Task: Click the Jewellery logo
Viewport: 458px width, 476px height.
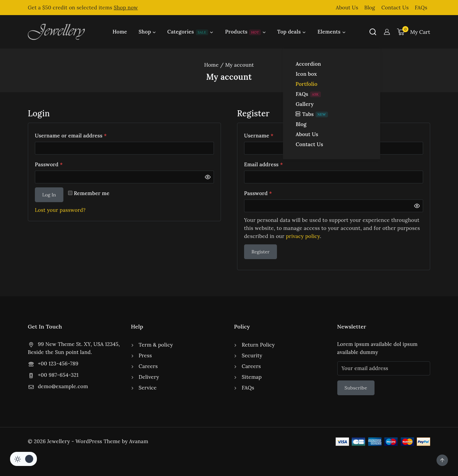Action: [56, 32]
